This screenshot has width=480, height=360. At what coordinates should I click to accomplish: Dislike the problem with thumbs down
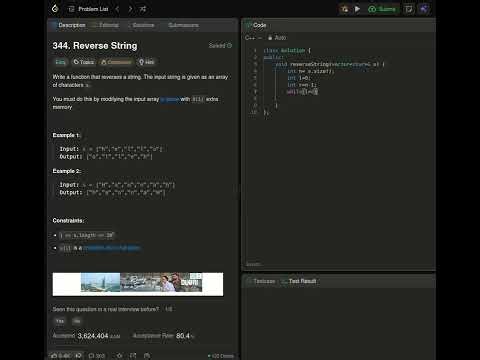[79, 356]
